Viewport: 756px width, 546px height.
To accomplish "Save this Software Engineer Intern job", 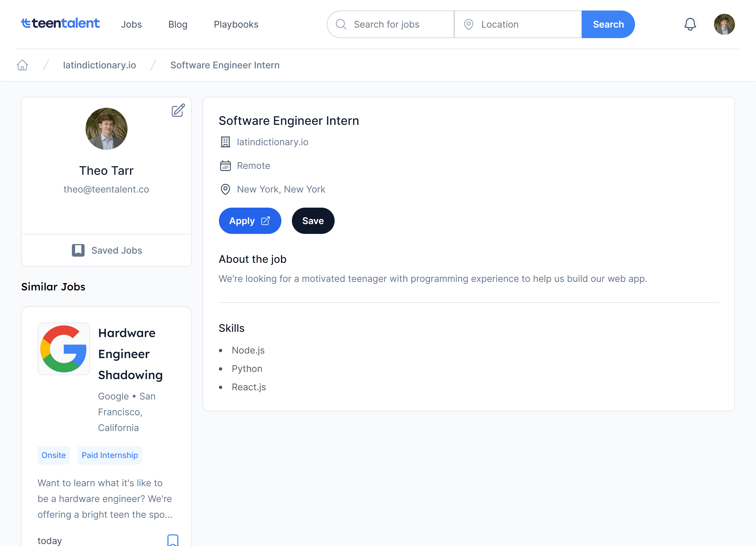I will (x=313, y=221).
